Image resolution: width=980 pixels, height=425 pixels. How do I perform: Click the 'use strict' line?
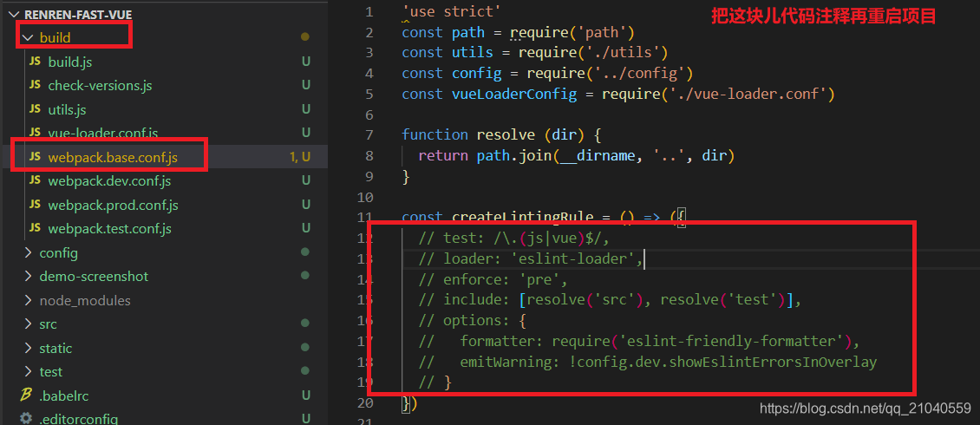452,12
